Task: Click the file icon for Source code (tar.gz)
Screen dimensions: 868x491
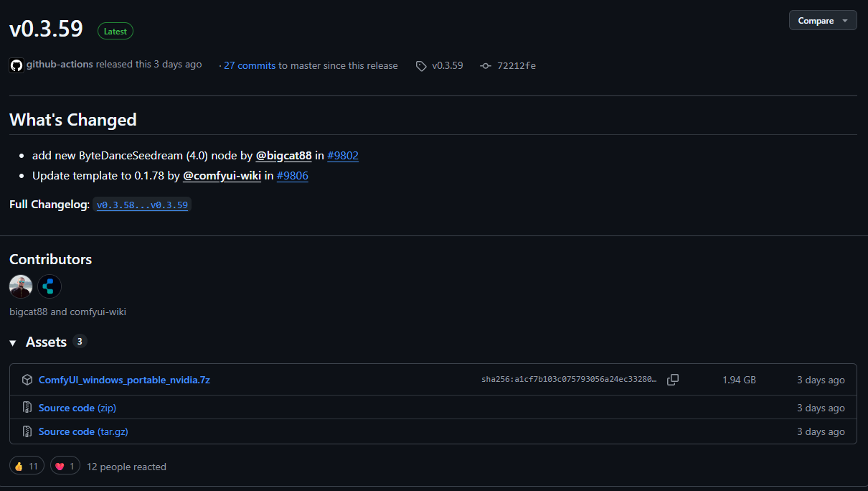Action: tap(27, 431)
